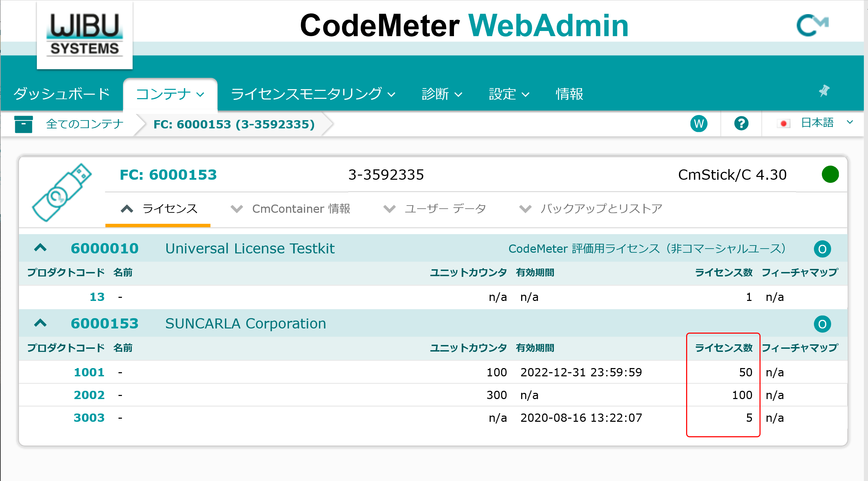Expand the ユーザー データ tab
Screen dimensions: 868x481
tap(435, 209)
